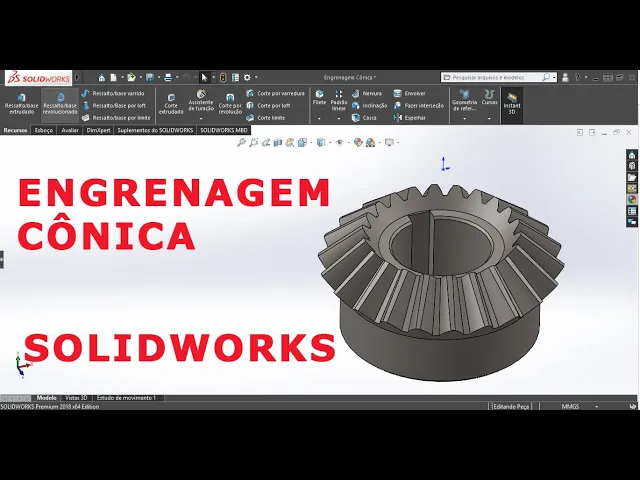This screenshot has width=640, height=480.
Task: Open the search type dropdown arrow
Action: coord(554,77)
